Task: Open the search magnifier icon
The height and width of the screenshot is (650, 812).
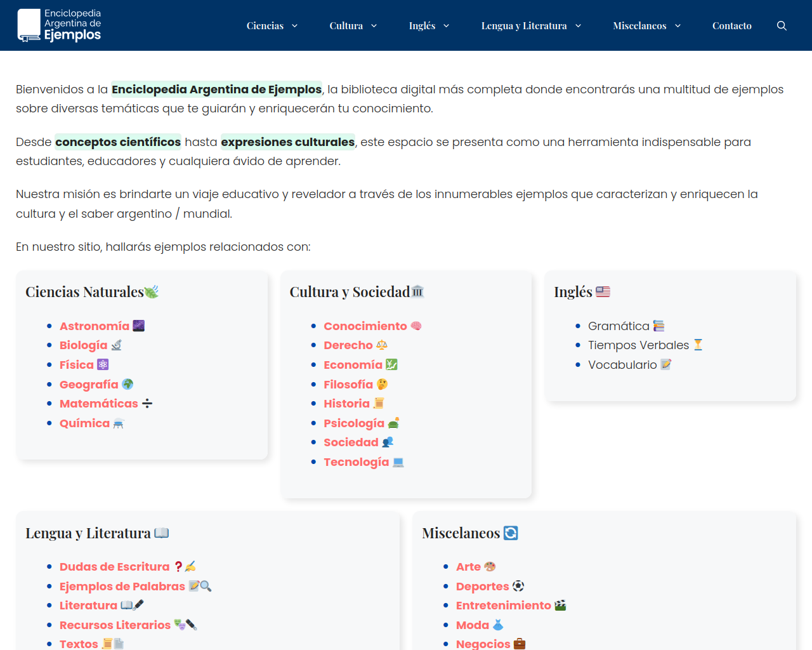Action: (x=782, y=25)
